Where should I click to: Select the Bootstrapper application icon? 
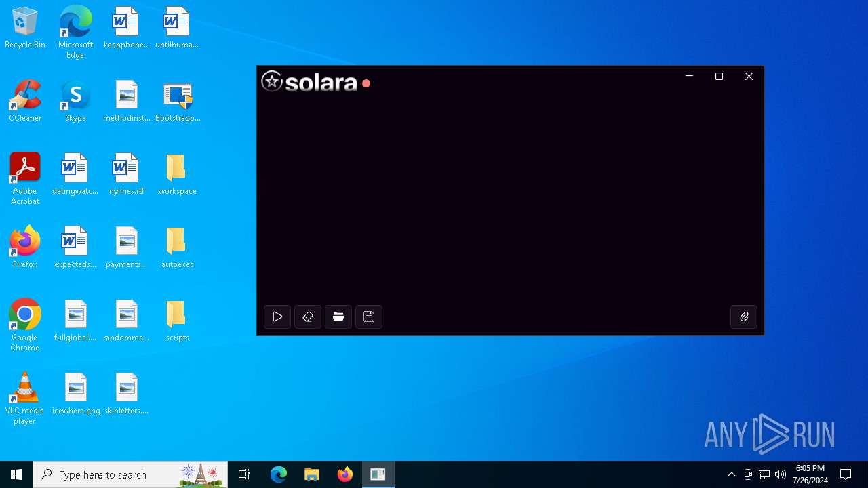(x=178, y=102)
